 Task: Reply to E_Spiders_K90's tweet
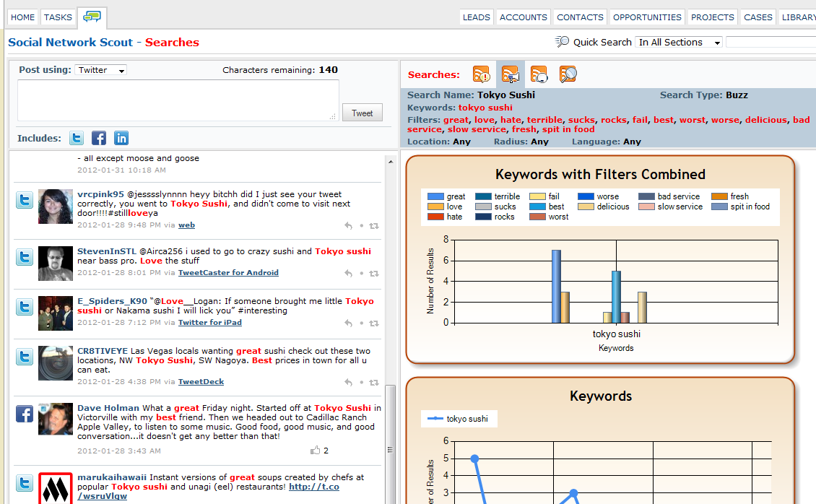click(x=348, y=323)
